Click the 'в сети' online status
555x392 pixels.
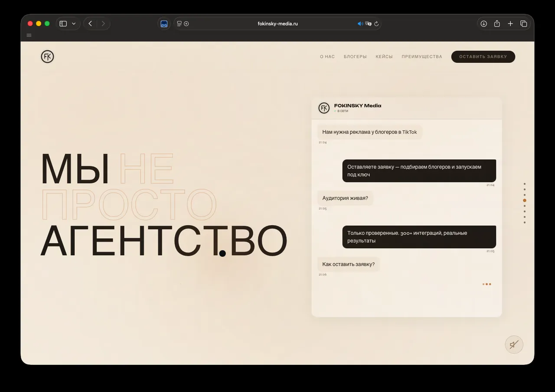[342, 111]
